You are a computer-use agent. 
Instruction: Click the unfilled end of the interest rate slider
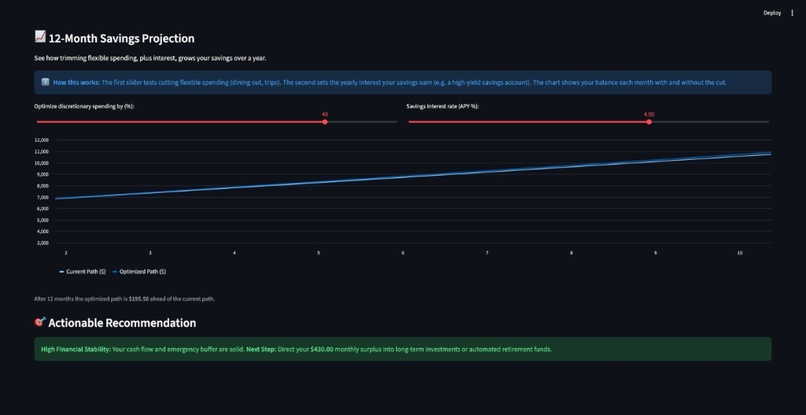tap(710, 122)
